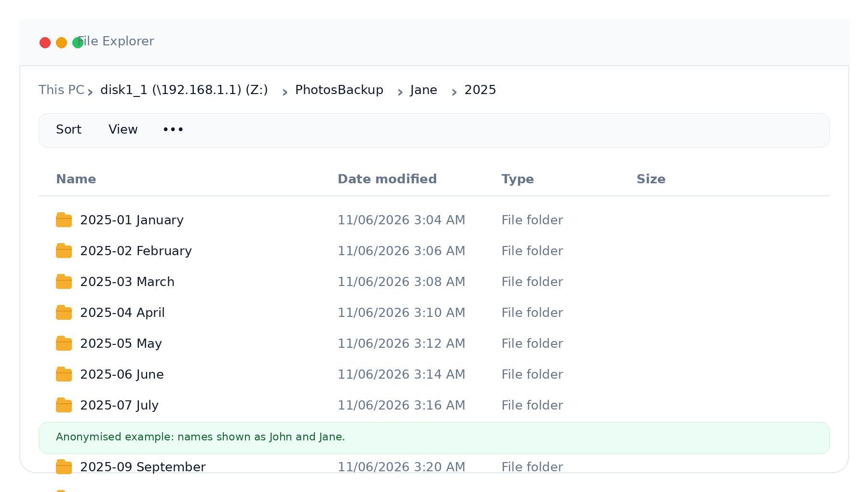868x492 pixels.
Task: Click 'File folder' type in January row
Action: click(532, 220)
